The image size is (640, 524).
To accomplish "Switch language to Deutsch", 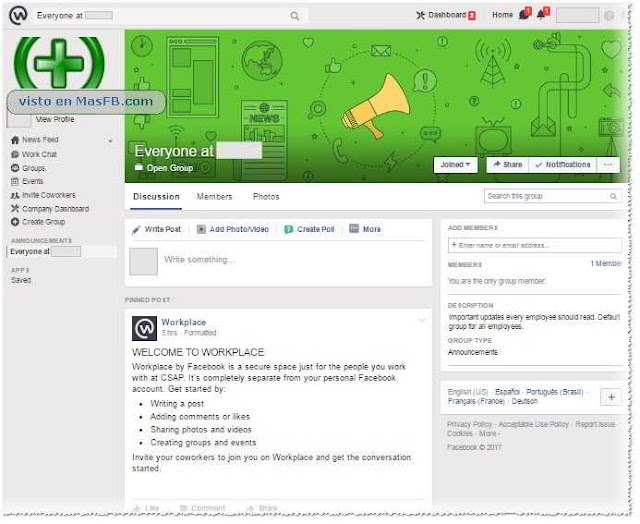I will 524,401.
